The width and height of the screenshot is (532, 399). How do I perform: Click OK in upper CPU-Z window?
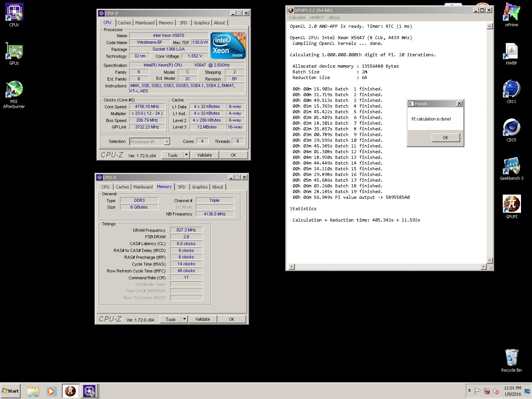[x=233, y=155]
